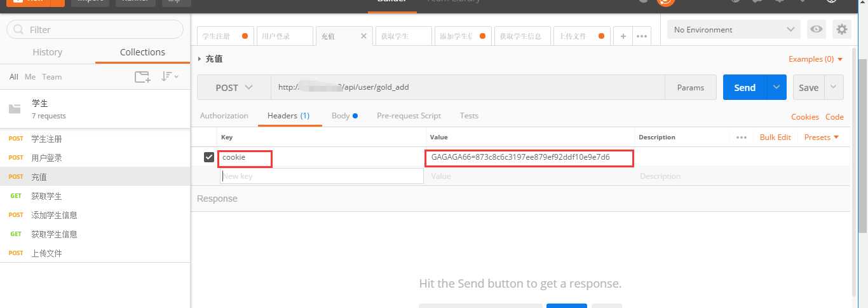Open the No Environment dropdown
The image size is (868, 308).
[734, 29]
